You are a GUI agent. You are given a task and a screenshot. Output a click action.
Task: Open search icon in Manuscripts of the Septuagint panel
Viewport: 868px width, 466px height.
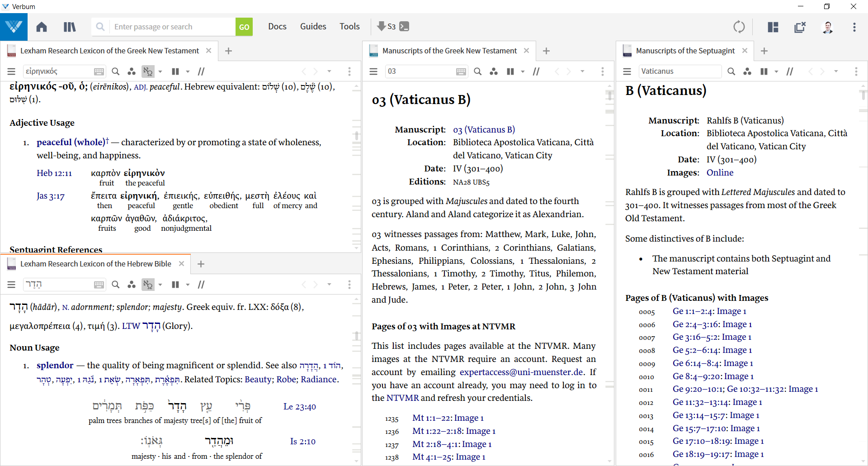pyautogui.click(x=731, y=71)
